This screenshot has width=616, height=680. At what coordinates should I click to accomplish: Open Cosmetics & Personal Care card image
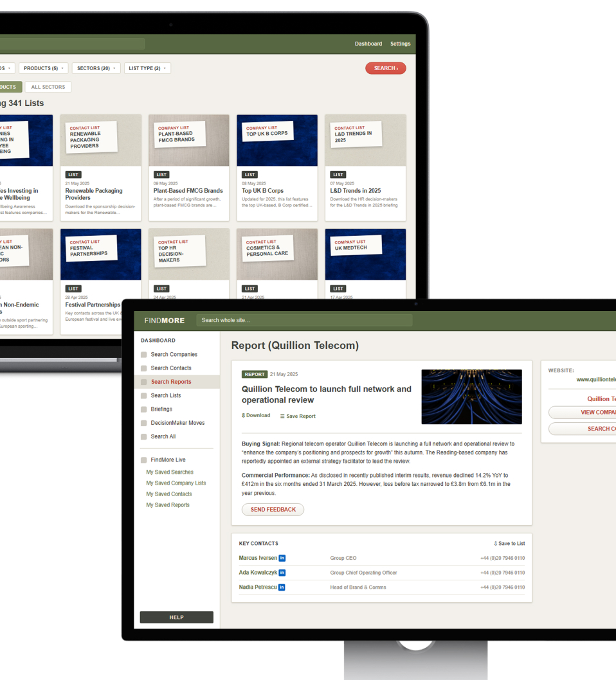(277, 255)
